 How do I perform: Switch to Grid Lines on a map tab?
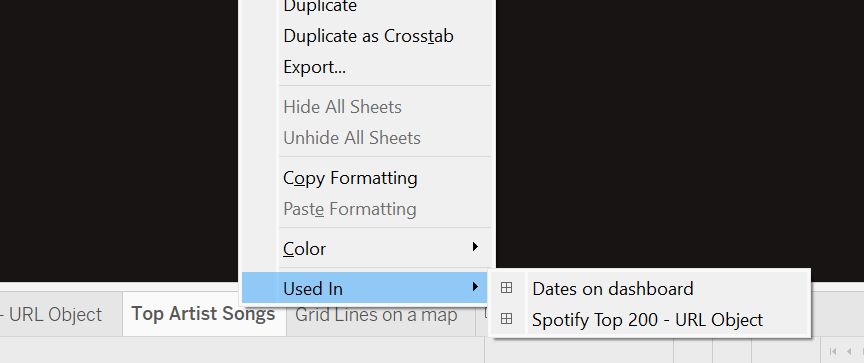(x=376, y=315)
